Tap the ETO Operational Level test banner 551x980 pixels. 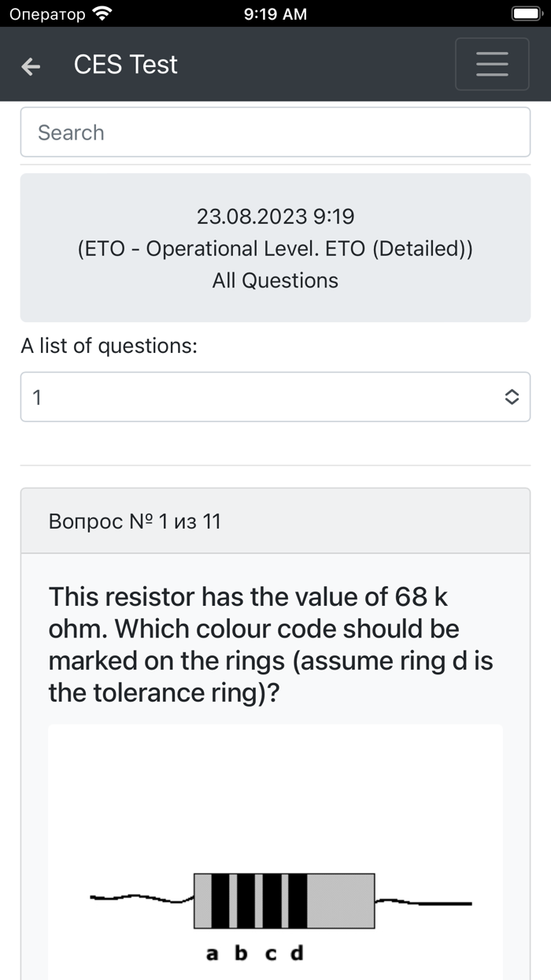[275, 247]
